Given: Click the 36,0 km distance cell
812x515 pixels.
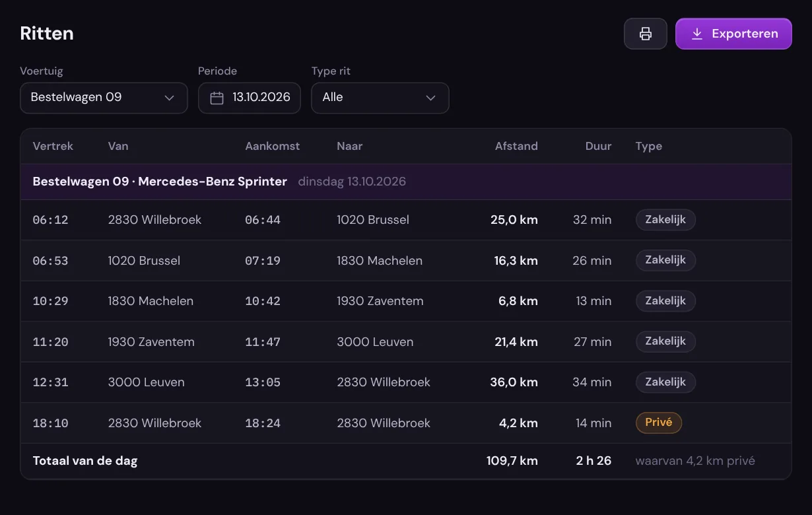Looking at the screenshot, I should pyautogui.click(x=514, y=382).
